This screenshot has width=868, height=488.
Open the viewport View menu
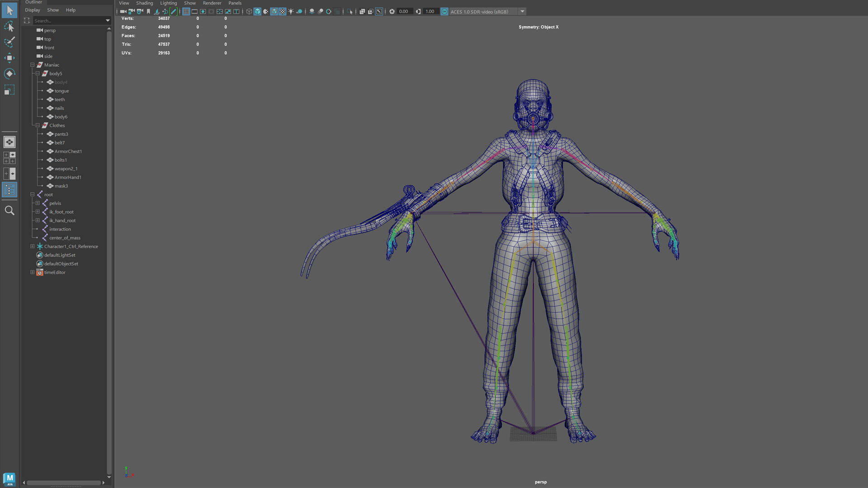pos(124,3)
